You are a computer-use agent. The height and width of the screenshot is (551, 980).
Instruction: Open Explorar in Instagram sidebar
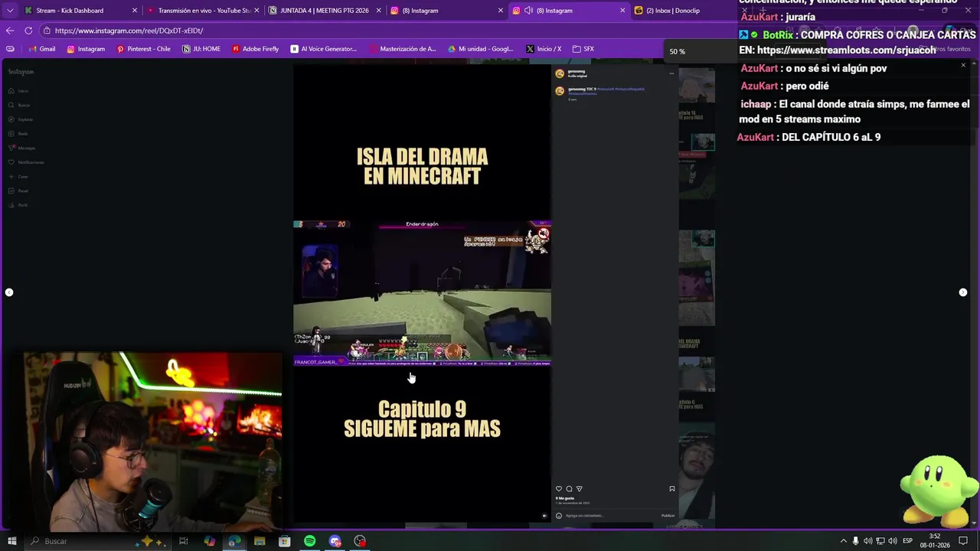[x=21, y=119]
